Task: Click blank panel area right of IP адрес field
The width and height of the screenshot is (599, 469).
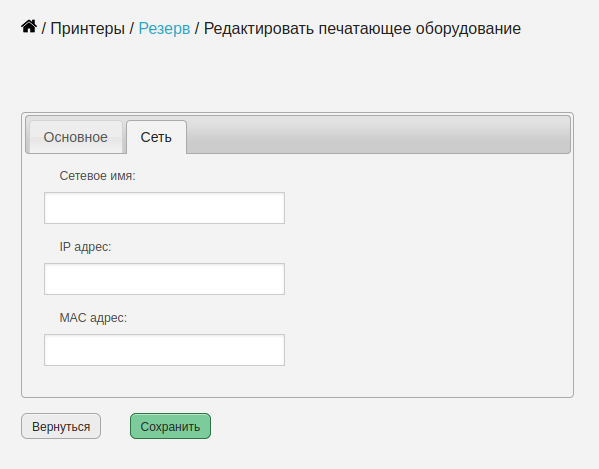Action: pos(428,279)
